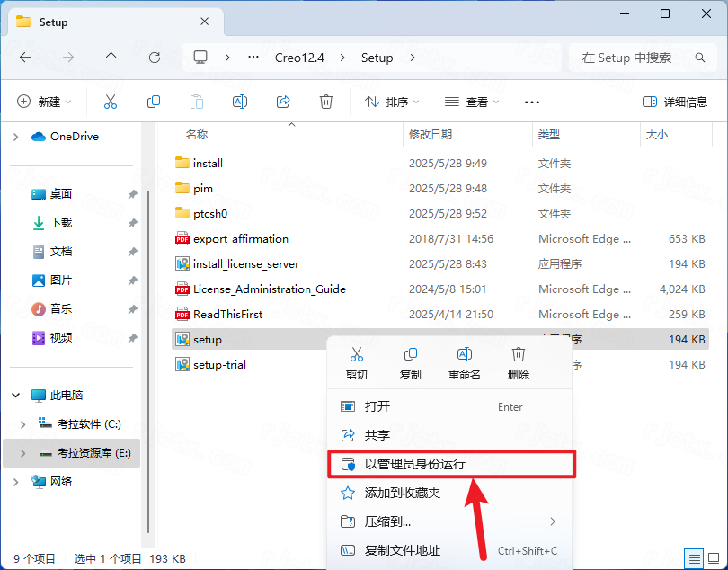Expand the 网络 tree node
This screenshot has height=570, width=728.
click(16, 482)
